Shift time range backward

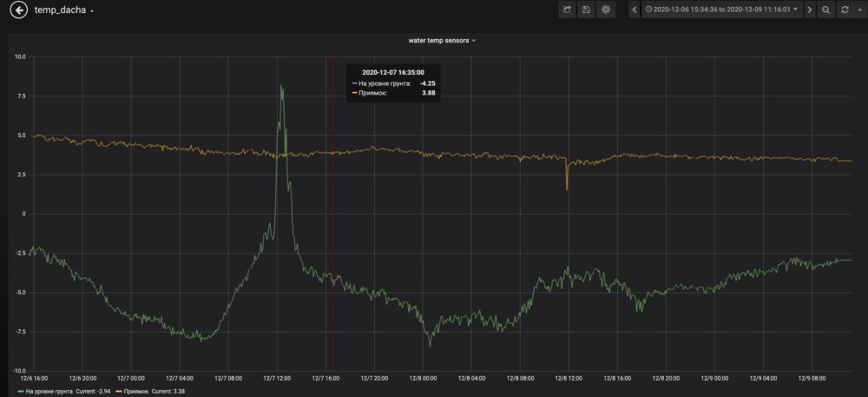[635, 10]
